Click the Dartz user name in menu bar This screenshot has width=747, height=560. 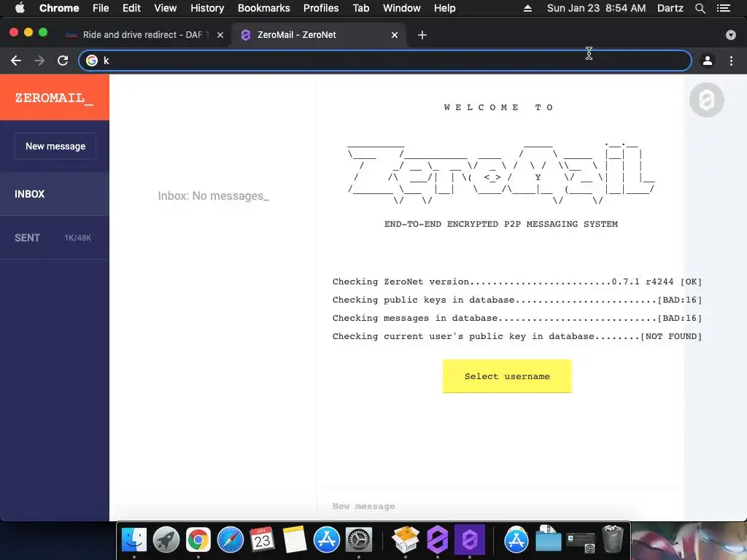[x=670, y=8]
